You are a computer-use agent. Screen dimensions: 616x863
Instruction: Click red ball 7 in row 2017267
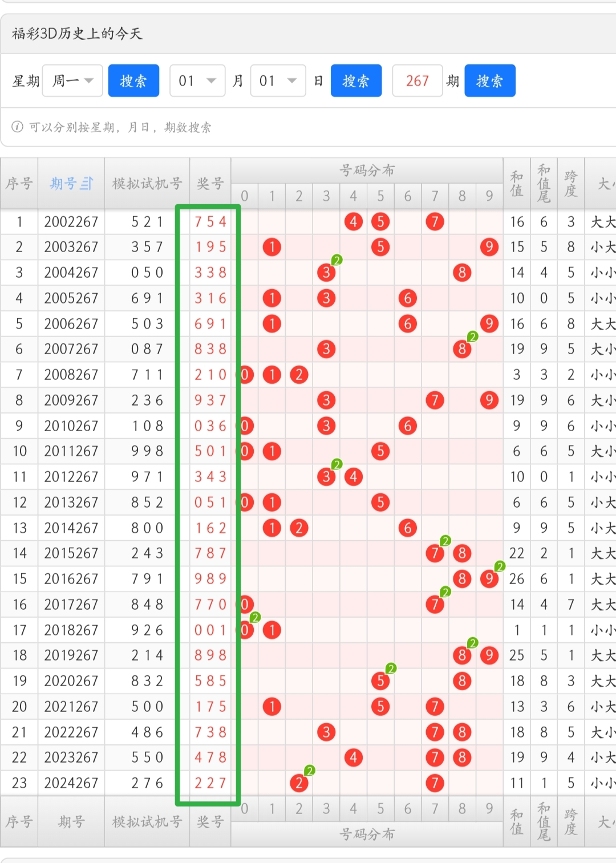[x=435, y=605]
